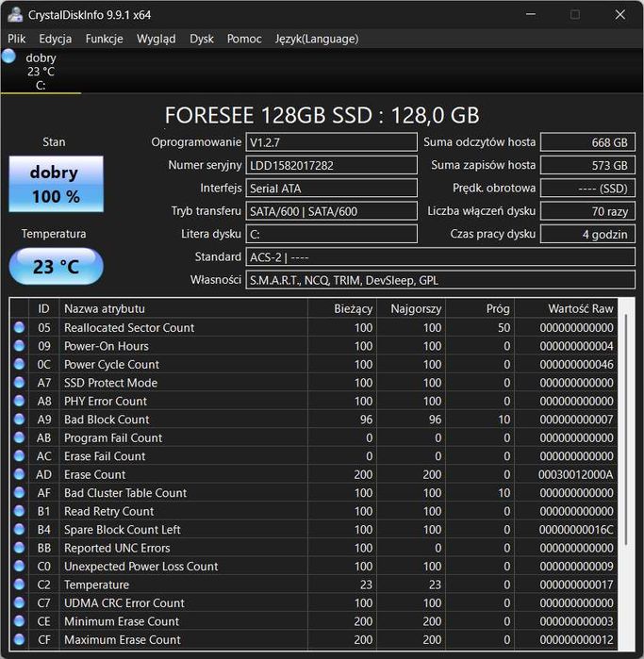This screenshot has height=659, width=644.
Task: Click status orb for Spare Block Count Left
Action: tap(20, 529)
